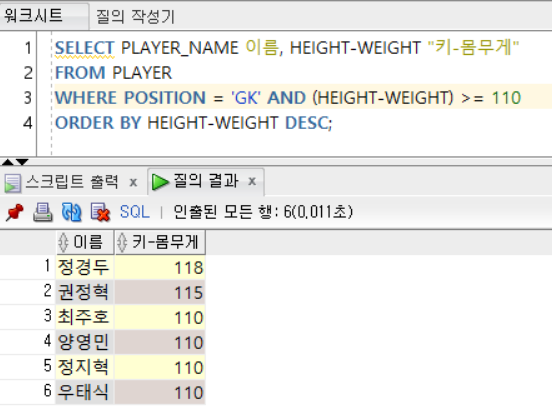Select the cell 최주호
552x413 pixels.
pyautogui.click(x=84, y=317)
